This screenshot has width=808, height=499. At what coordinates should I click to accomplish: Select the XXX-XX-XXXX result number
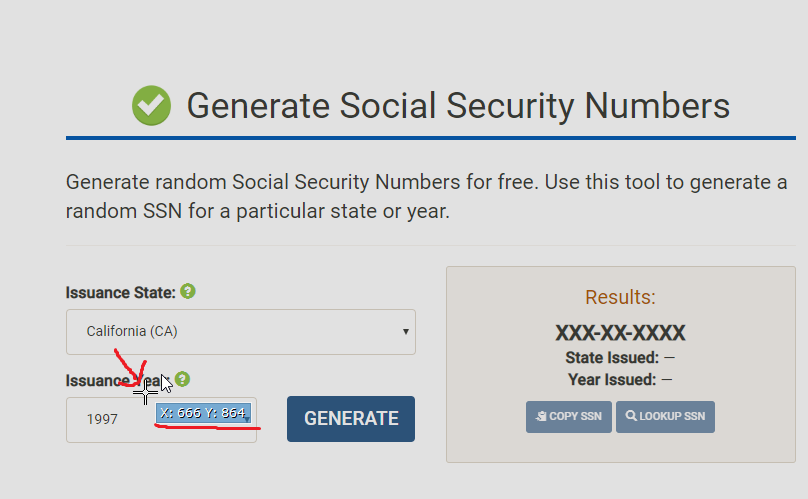coord(620,334)
